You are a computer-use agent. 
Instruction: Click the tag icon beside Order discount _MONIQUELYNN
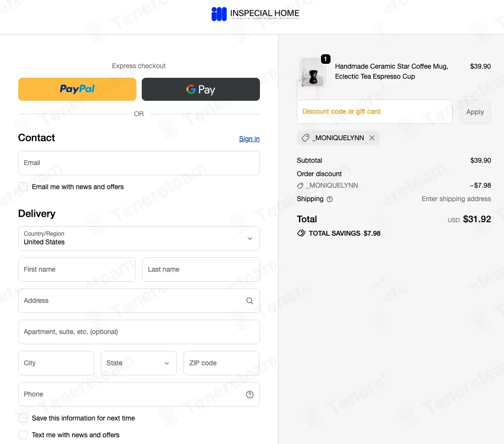pyautogui.click(x=300, y=186)
